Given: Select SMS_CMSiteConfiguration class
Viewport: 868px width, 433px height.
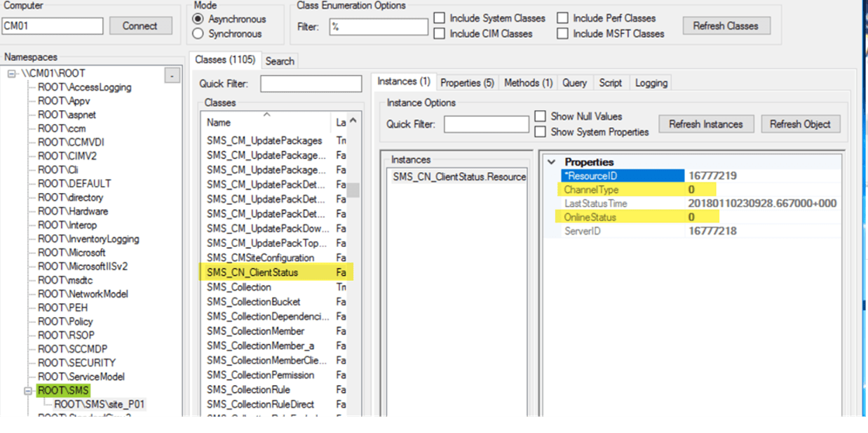Looking at the screenshot, I should pyautogui.click(x=261, y=258).
